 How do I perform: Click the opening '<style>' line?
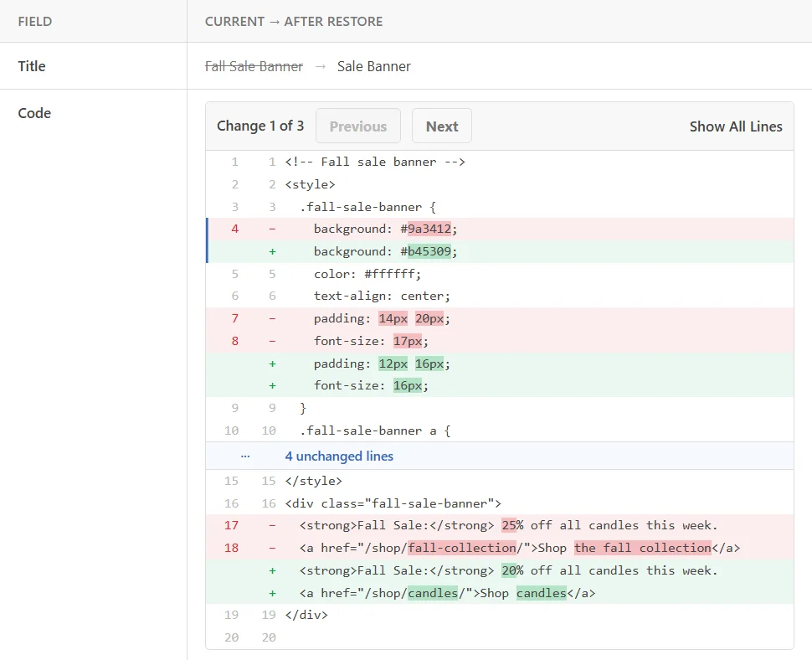pyautogui.click(x=500, y=184)
